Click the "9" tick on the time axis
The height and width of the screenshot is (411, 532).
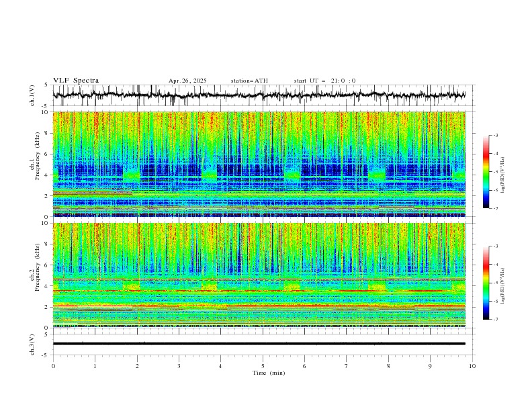pos(430,366)
